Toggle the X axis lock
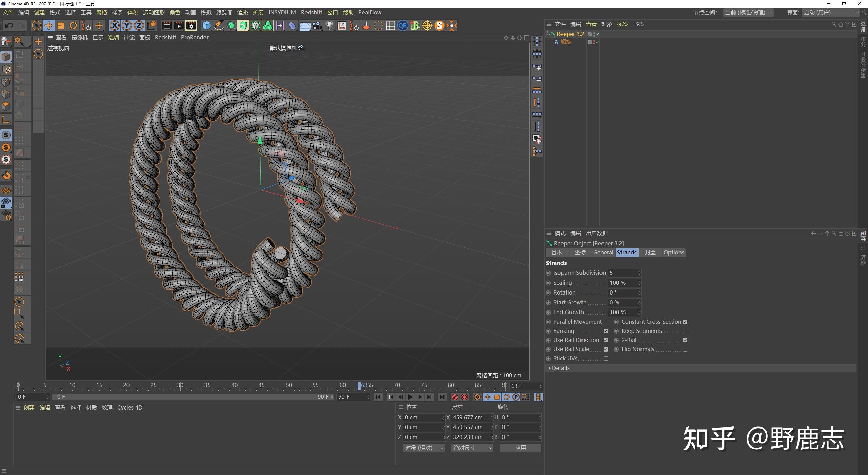This screenshot has height=475, width=868. [x=115, y=25]
